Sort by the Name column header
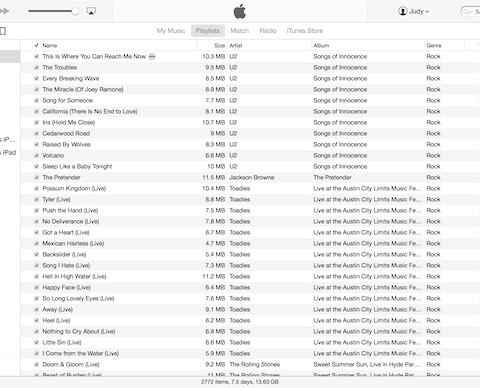 tap(50, 45)
